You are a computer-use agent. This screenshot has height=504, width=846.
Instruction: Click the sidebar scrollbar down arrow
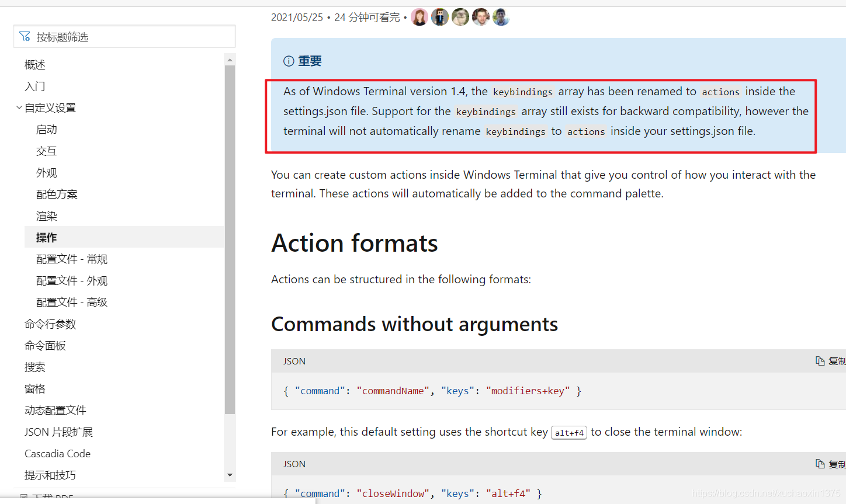pyautogui.click(x=230, y=475)
